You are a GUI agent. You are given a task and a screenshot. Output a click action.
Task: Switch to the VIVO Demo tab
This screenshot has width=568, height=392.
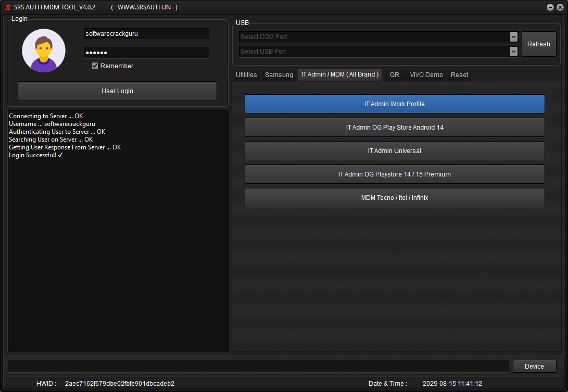point(426,74)
